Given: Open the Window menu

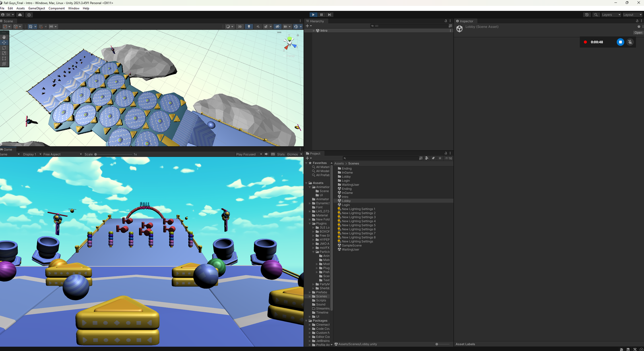Looking at the screenshot, I should tap(74, 8).
